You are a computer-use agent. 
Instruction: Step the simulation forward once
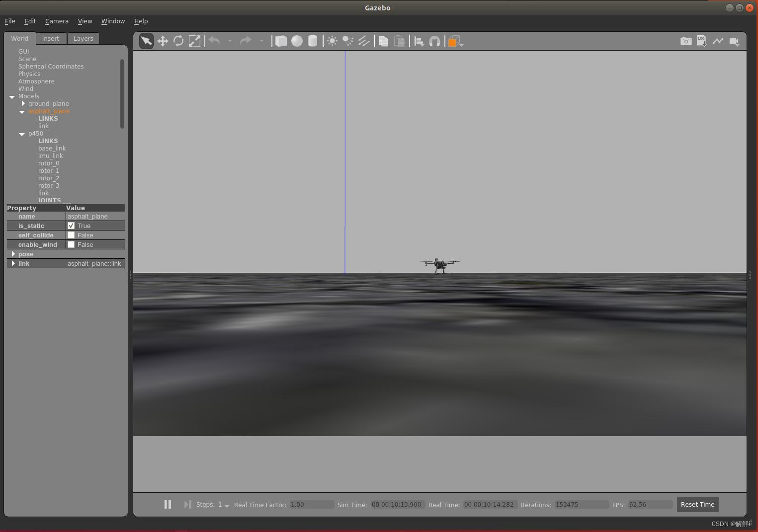point(187,504)
